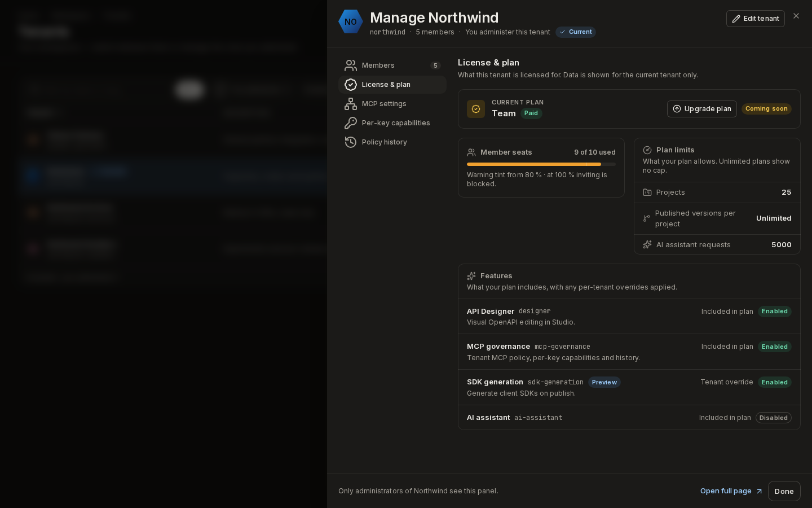Viewport: 812px width, 508px height.
Task: Click the License & plan badge icon
Action: click(351, 85)
